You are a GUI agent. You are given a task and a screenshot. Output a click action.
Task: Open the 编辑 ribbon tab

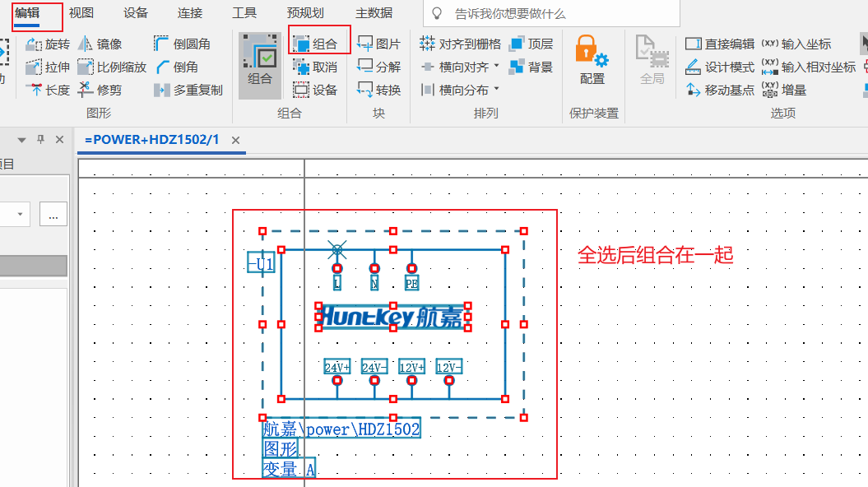coord(28,13)
